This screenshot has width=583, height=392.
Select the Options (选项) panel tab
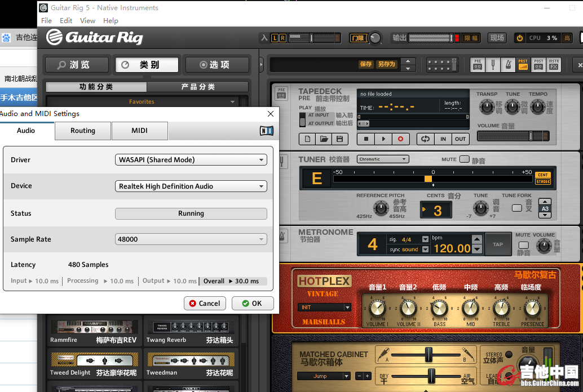(217, 65)
